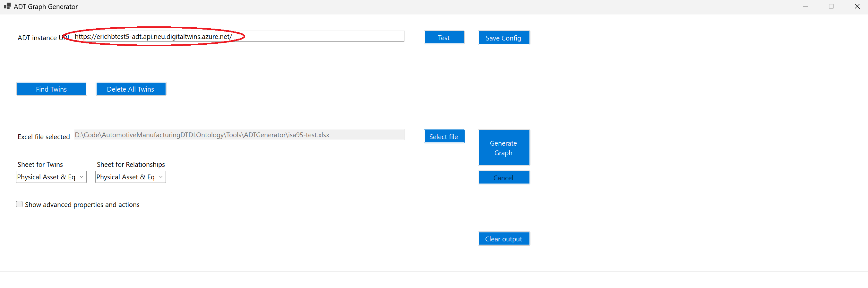Close the ADT Graph Generator window

(x=857, y=6)
